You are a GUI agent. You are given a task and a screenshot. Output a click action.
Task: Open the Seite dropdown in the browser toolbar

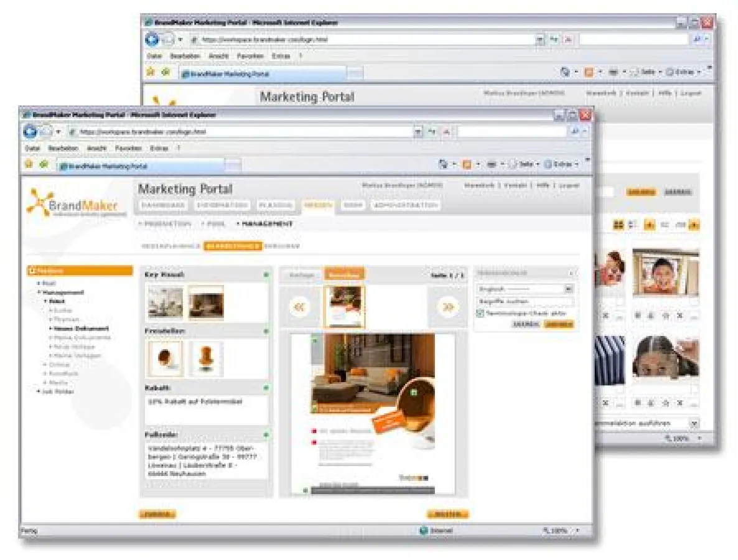[x=526, y=163]
